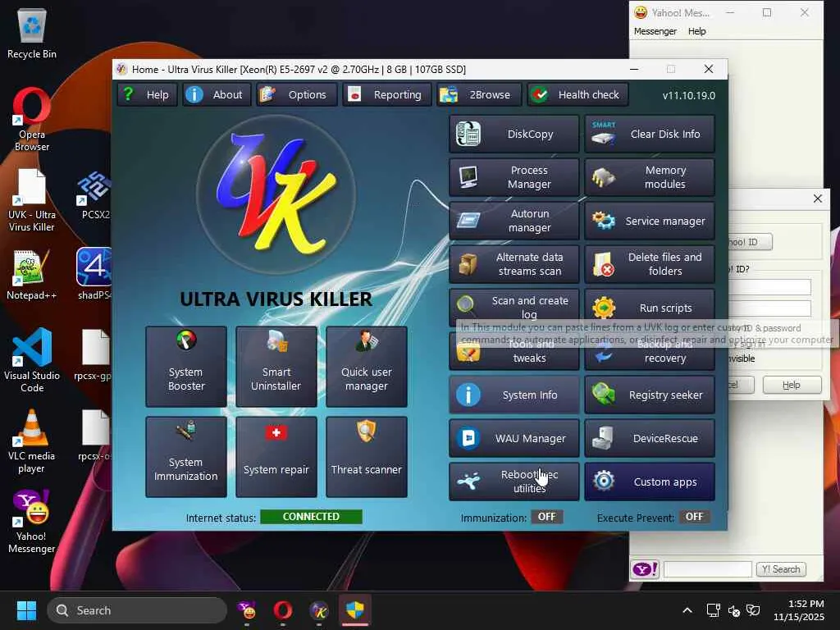Launch the Process Manager
The image size is (840, 630).
click(x=514, y=177)
